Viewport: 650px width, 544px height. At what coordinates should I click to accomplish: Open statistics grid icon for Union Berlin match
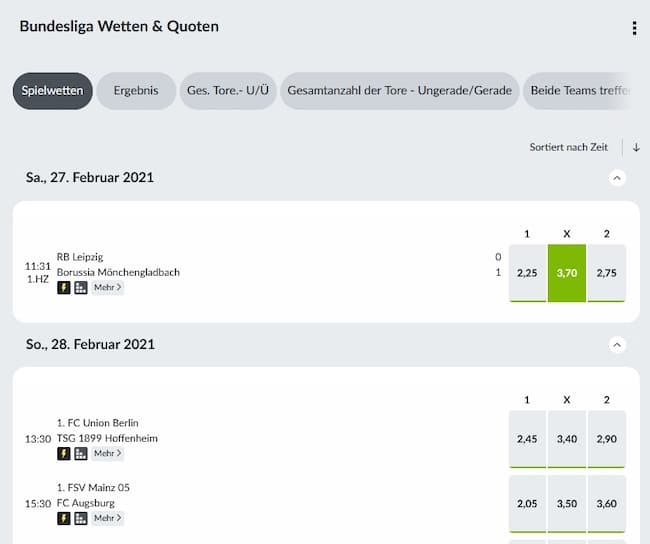[x=81, y=453]
